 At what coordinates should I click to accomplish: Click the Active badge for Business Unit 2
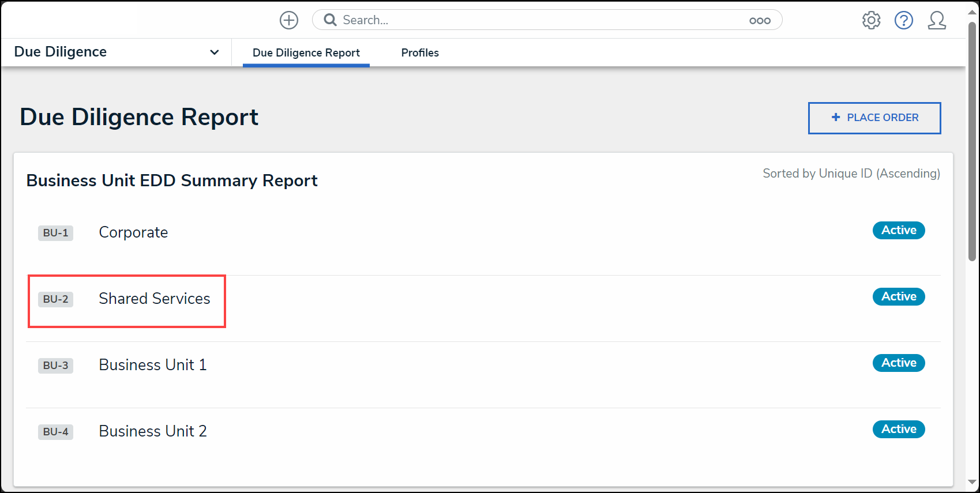pos(899,429)
